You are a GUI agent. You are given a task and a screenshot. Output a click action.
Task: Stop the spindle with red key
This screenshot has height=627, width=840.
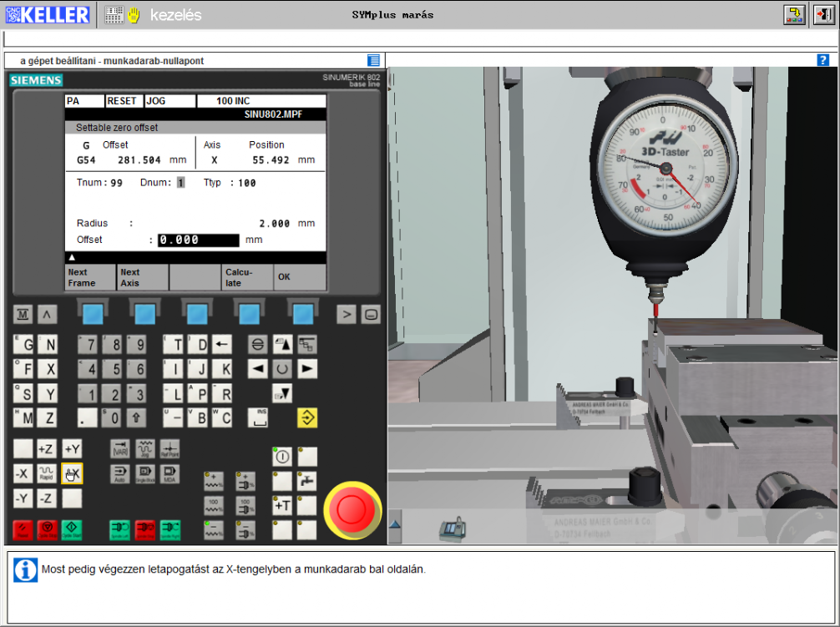145,530
